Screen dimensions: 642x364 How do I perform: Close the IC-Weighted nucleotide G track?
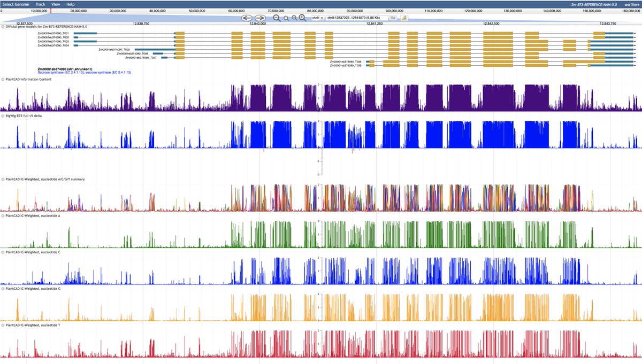(x=3, y=288)
